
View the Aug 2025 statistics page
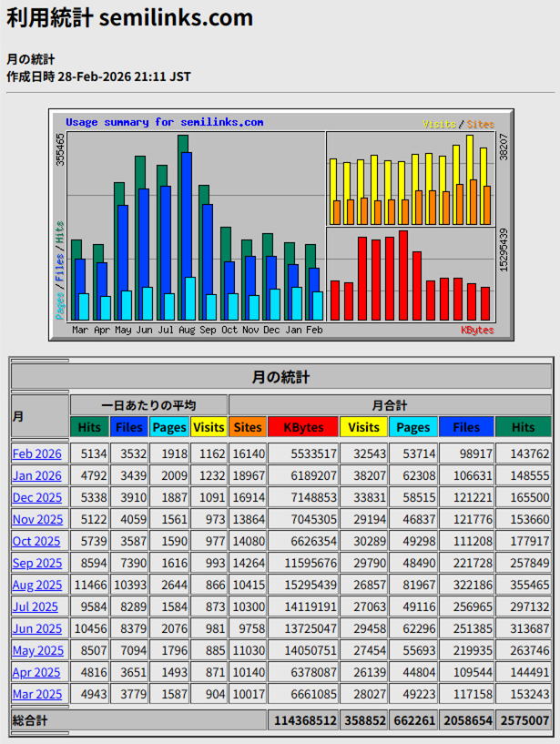(37, 585)
